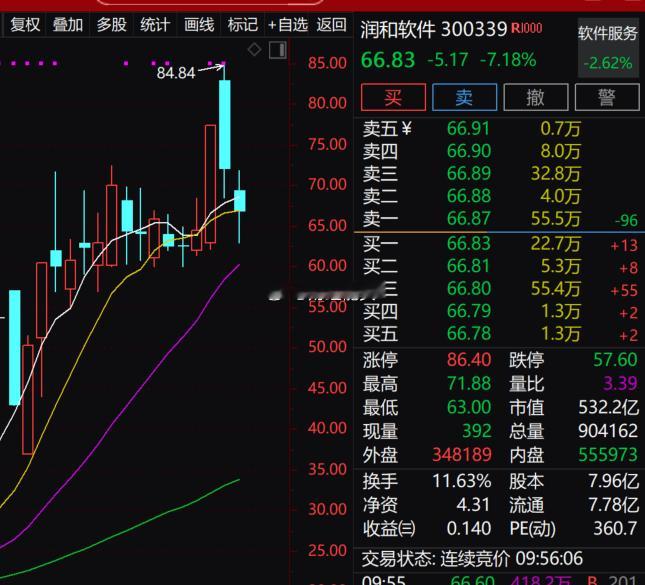Select the third bid price 66.80

pyautogui.click(x=469, y=288)
